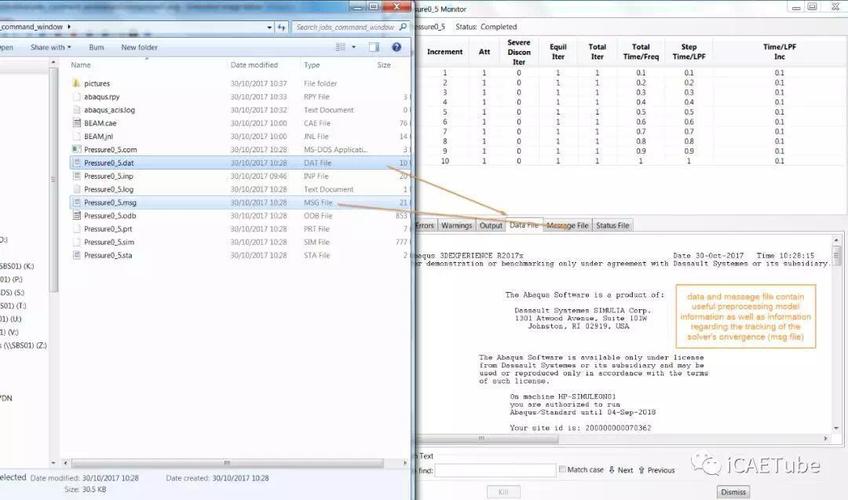Image resolution: width=848 pixels, height=500 pixels.
Task: Click the Pressure0_5.odb file icon
Action: [76, 215]
